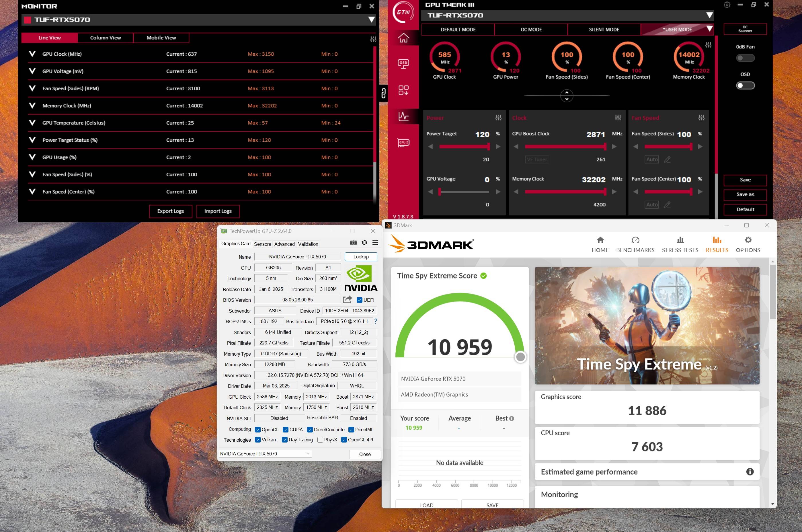The image size is (802, 532).
Task: Click Bus Interface question mark in GPU-Z
Action: (x=375, y=321)
